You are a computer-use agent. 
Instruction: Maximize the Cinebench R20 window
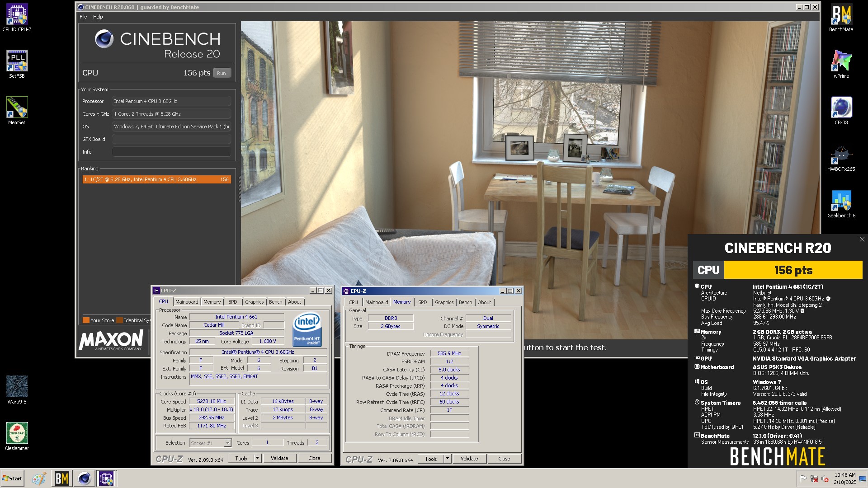[x=807, y=7]
